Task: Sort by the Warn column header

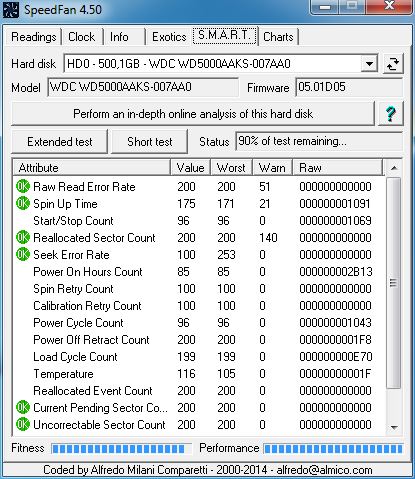Action: tap(272, 167)
